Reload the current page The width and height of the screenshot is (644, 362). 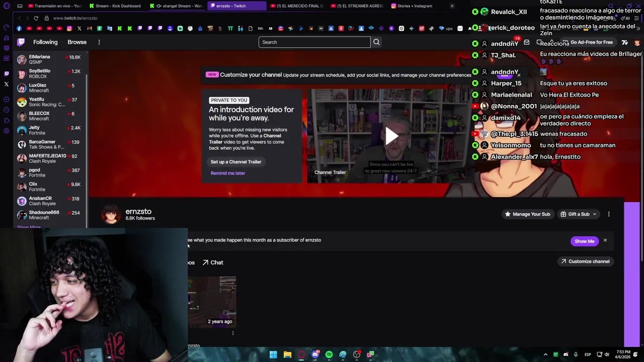click(36, 18)
